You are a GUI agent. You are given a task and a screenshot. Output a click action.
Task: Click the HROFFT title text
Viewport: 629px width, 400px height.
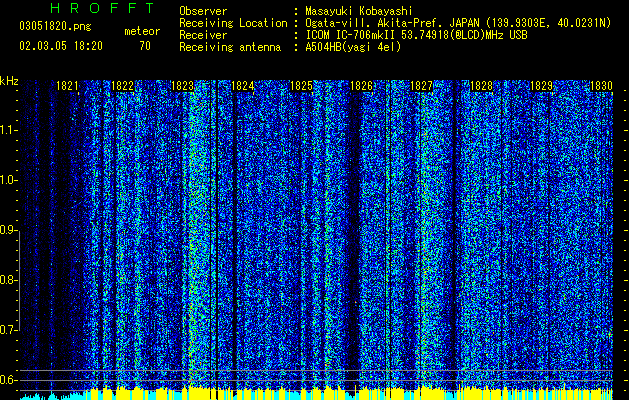tap(102, 8)
